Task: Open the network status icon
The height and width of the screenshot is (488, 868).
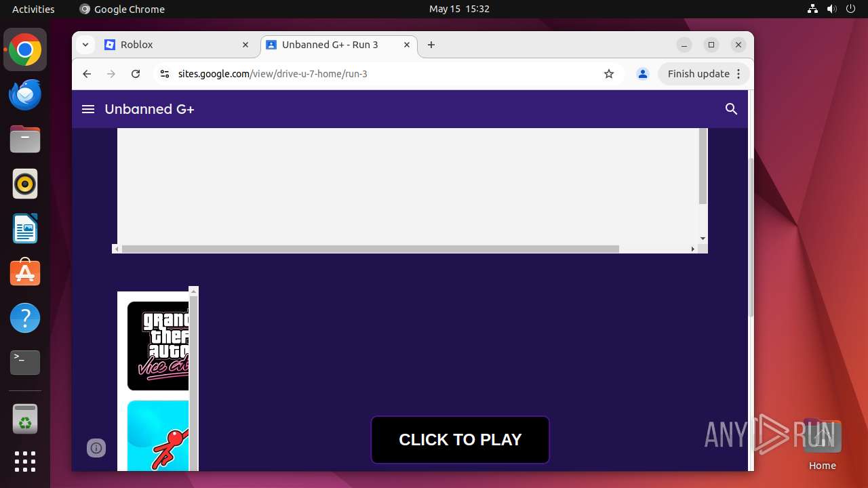Action: pyautogui.click(x=812, y=9)
